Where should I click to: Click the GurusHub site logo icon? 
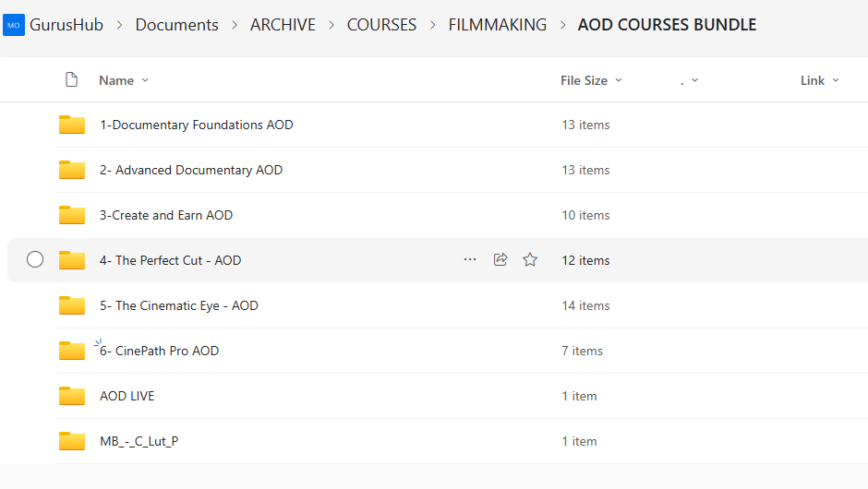pos(14,25)
